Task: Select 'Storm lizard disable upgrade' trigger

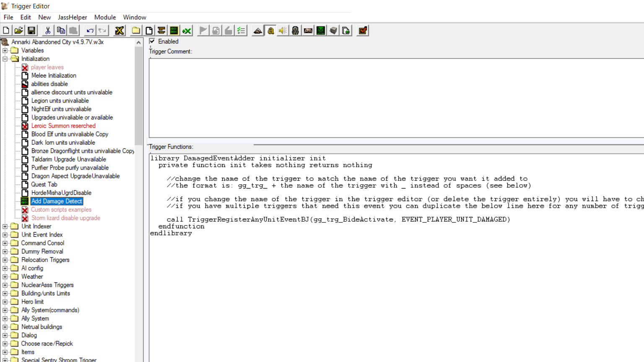Action: coord(66,218)
